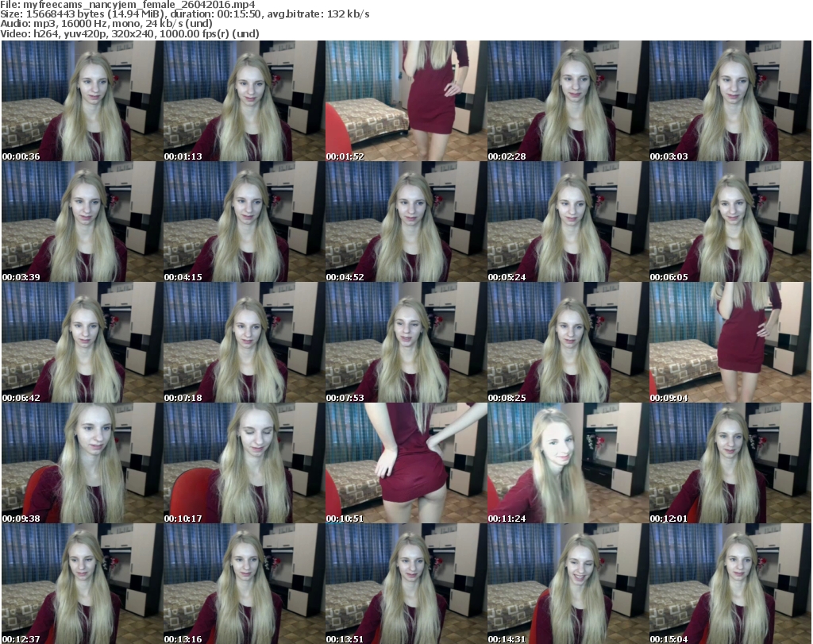Select the thumbnail at 00:06:42

(83, 343)
